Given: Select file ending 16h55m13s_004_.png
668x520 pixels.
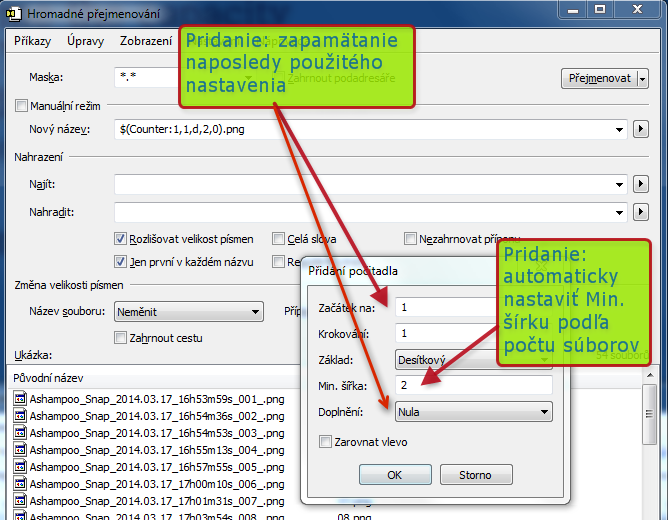Looking at the screenshot, I should (x=157, y=450).
